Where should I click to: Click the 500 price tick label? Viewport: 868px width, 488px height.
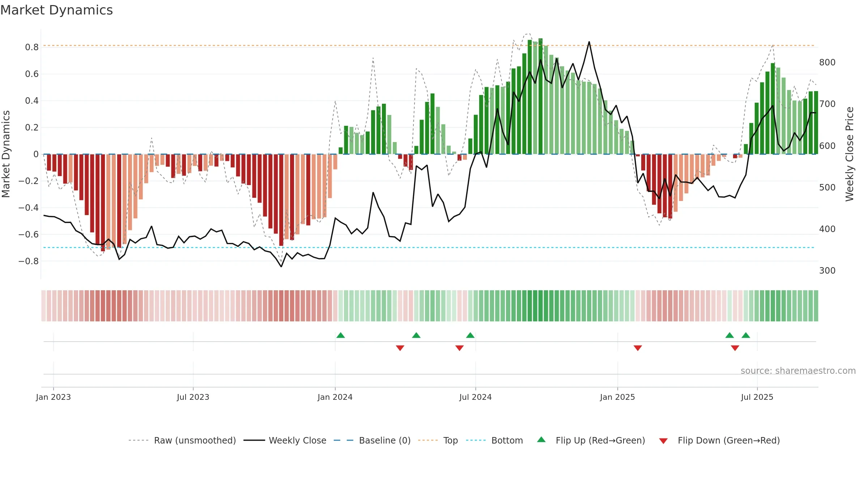[x=827, y=188]
